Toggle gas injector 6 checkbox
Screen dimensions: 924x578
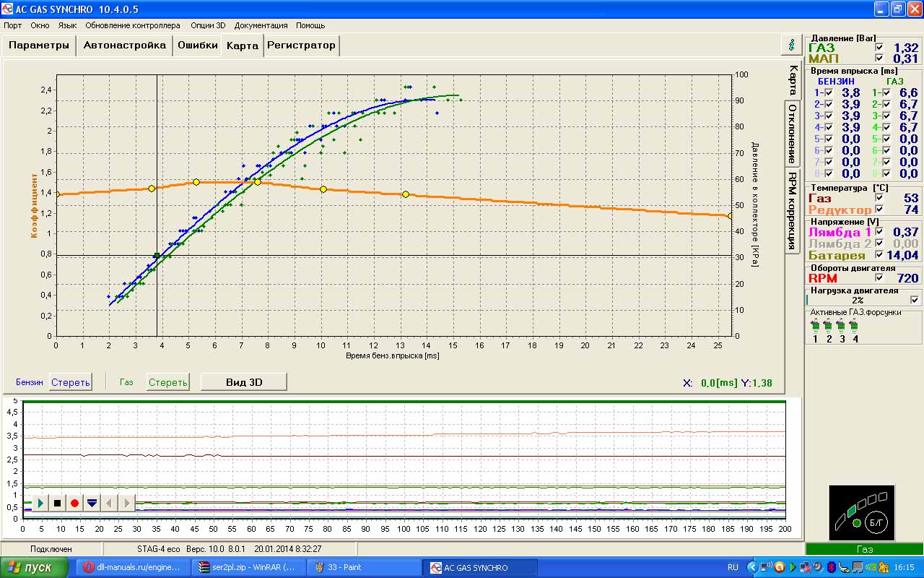(x=886, y=150)
